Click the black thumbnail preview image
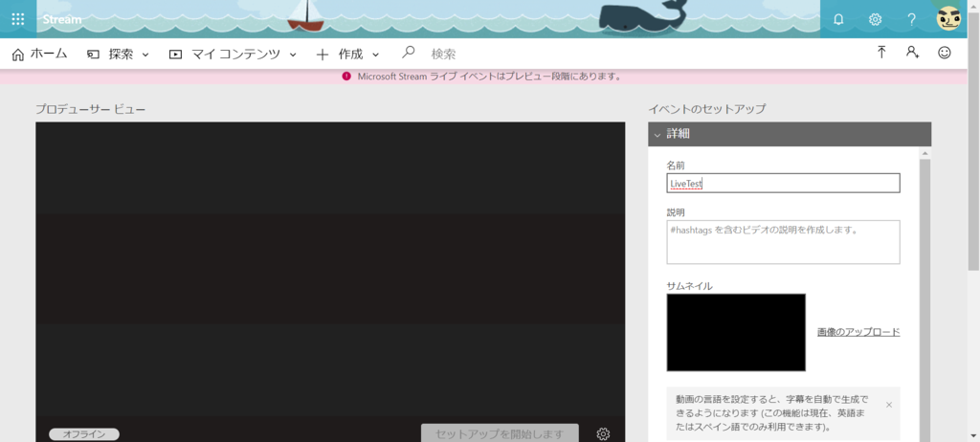Viewport: 980px width, 442px height. coord(736,333)
